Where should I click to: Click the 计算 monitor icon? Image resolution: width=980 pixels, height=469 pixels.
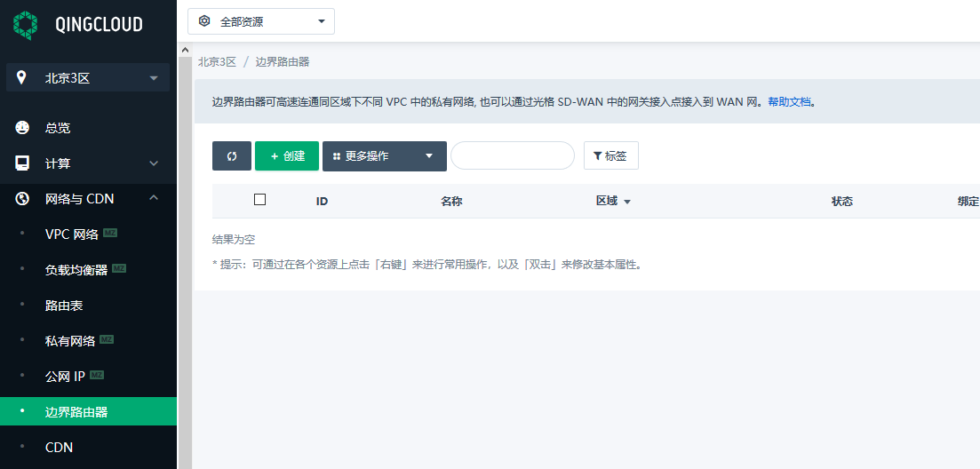coord(23,163)
